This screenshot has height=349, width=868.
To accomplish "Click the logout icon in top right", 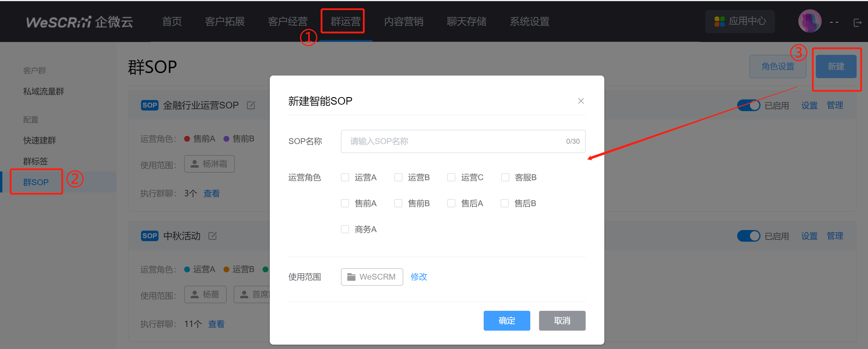I will (857, 22).
